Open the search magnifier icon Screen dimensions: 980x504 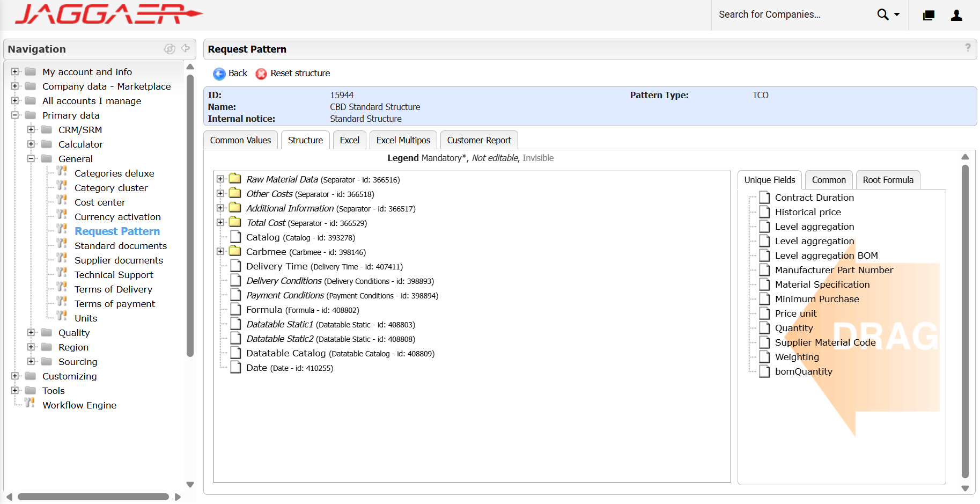tap(883, 14)
